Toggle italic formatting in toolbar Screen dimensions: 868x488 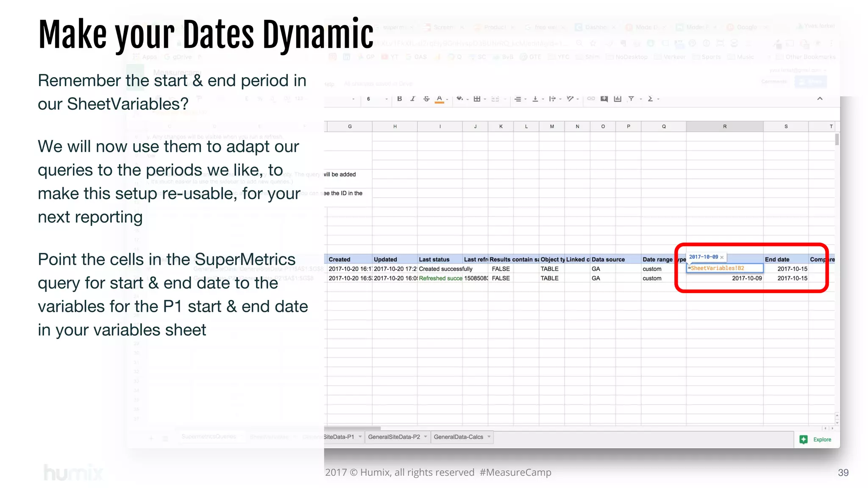coord(413,99)
